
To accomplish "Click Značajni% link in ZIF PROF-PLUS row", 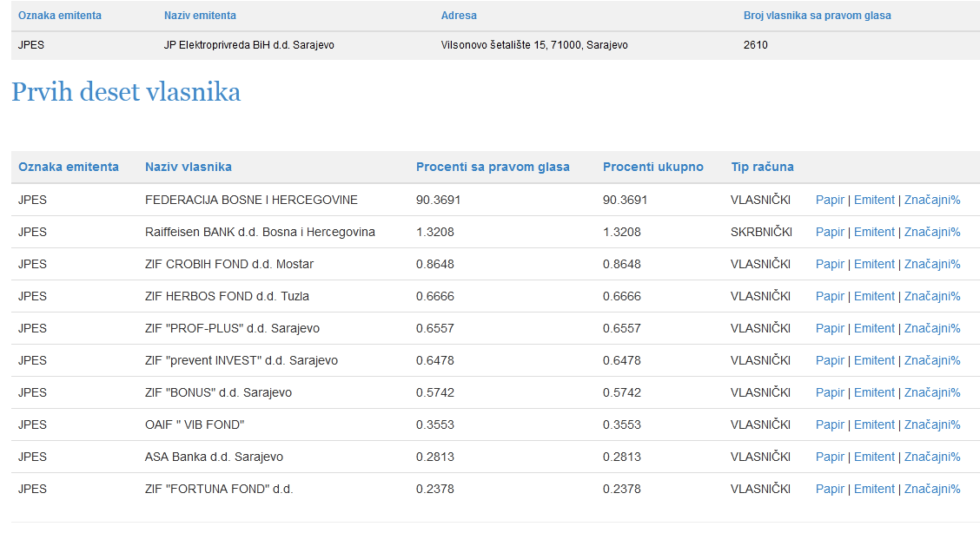I will [x=932, y=328].
